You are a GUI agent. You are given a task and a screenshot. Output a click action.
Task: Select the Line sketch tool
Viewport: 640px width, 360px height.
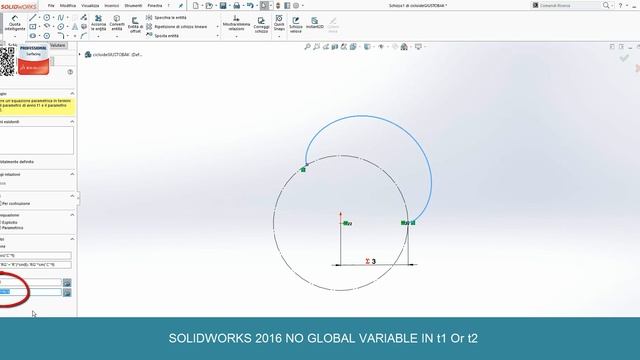tap(33, 18)
